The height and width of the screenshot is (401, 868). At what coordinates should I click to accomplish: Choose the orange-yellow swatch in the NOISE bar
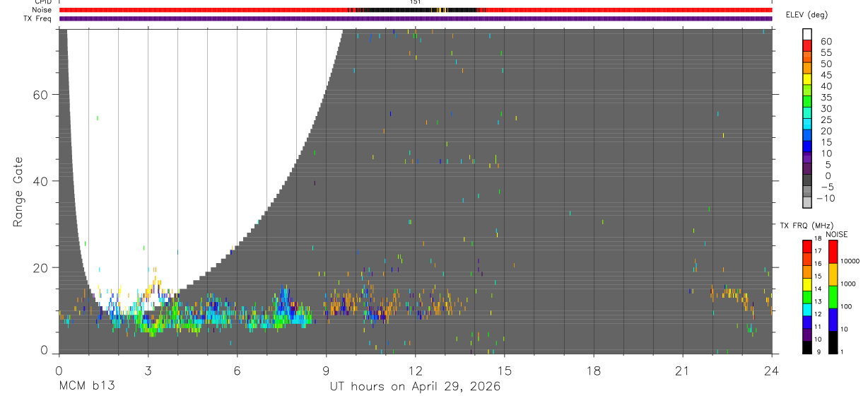pyautogui.click(x=833, y=274)
